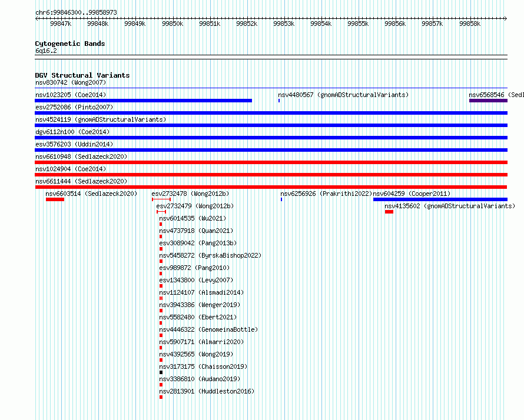
Task: Click the blue nsv604259 variant bar
Action: pos(440,199)
